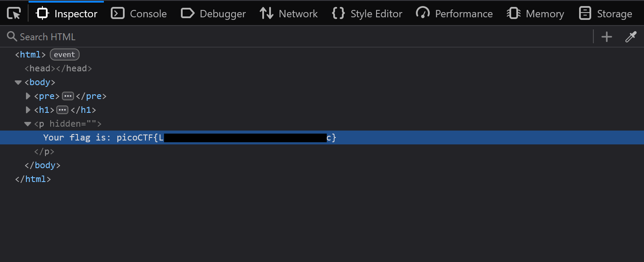Open the Storage panel icon

tap(585, 13)
